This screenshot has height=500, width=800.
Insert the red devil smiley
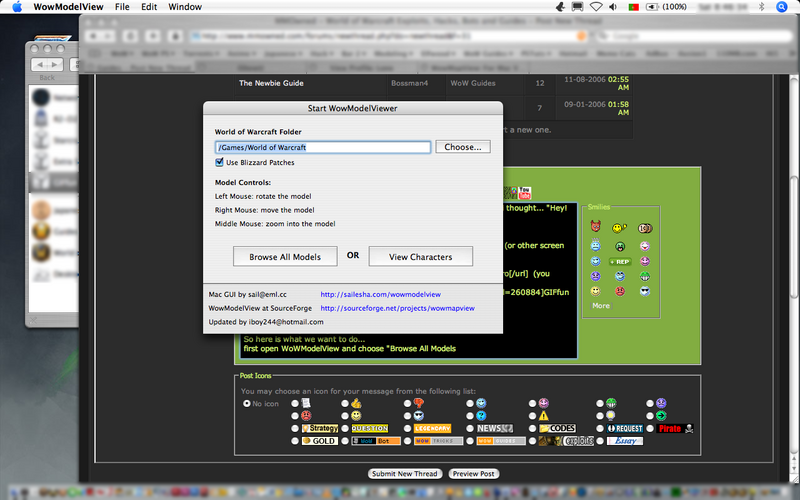[x=595, y=226]
